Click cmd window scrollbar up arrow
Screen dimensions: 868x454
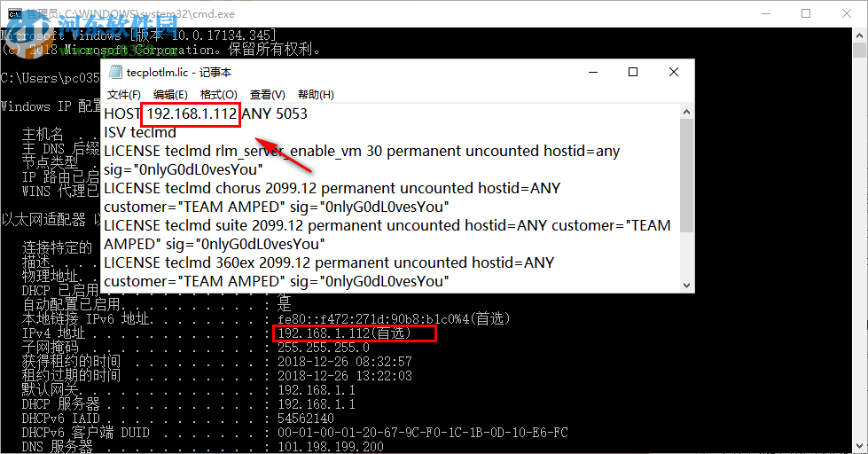(x=860, y=35)
